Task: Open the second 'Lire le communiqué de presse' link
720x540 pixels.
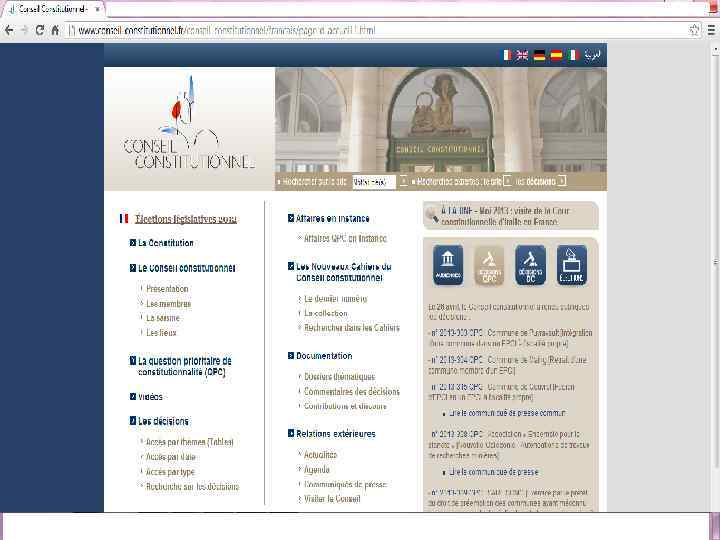Action: pyautogui.click(x=494, y=472)
